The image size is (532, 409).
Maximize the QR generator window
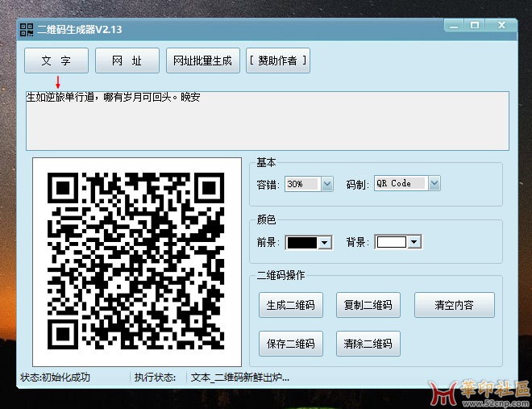(x=474, y=26)
